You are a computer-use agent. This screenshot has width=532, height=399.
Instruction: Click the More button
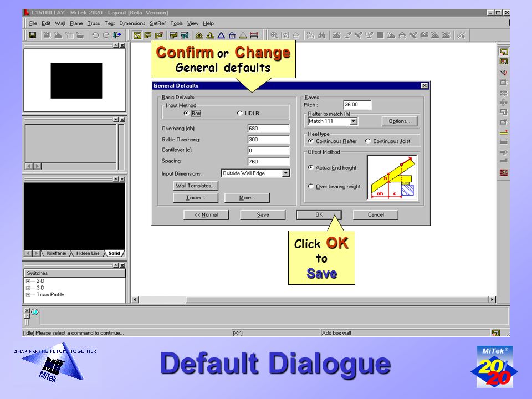(247, 197)
